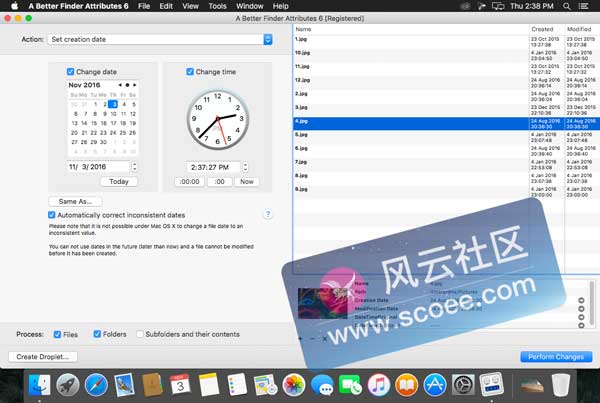600x403 pixels.
Task: Select day 24 in the calendar
Action: (x=113, y=133)
